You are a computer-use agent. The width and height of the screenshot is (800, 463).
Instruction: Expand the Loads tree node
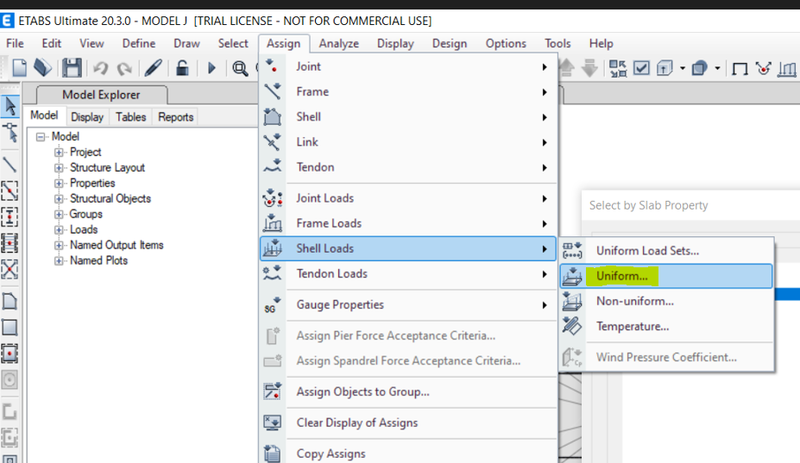[x=59, y=230]
